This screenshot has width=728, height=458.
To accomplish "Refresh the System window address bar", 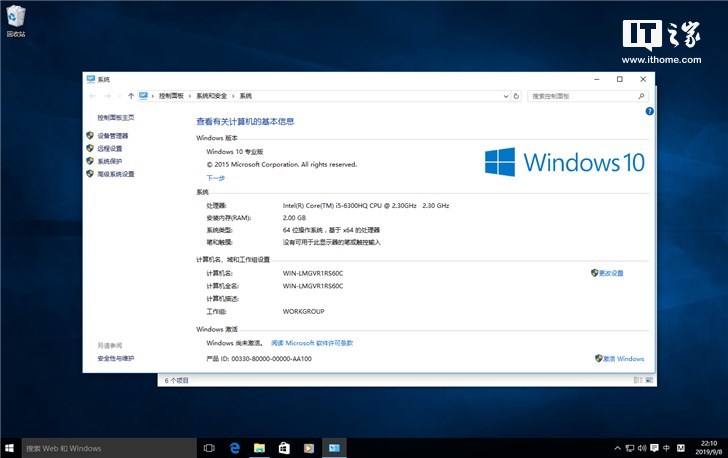I will click(516, 96).
